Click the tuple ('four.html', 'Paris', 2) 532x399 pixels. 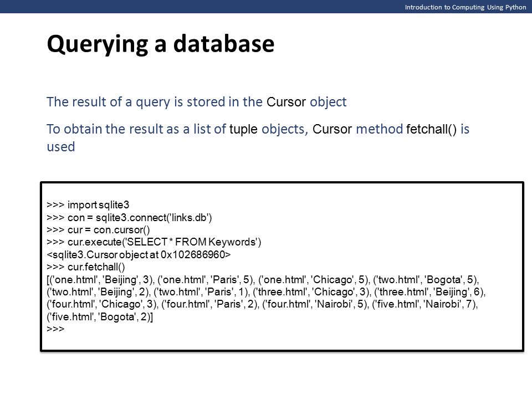tap(209, 304)
